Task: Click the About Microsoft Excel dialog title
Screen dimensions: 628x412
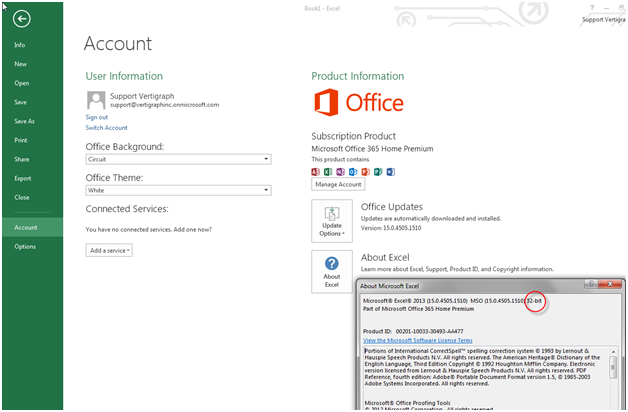Action: [x=389, y=286]
